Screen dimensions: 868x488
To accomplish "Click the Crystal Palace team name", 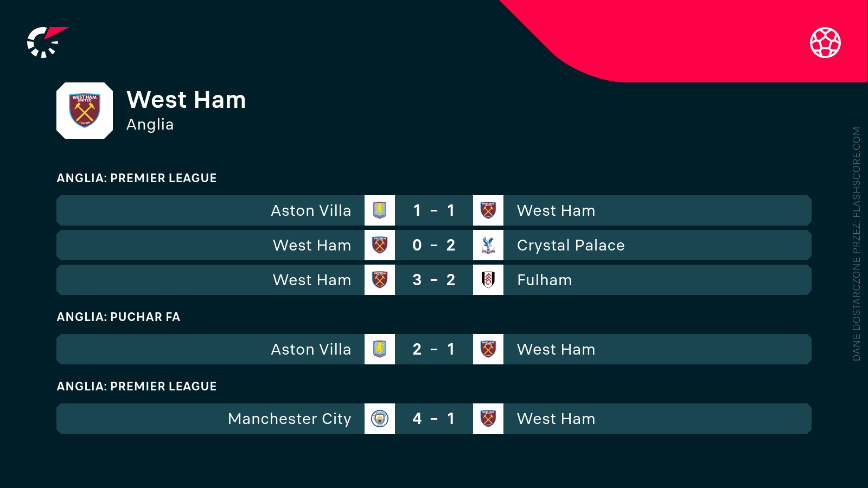I will coord(571,245).
